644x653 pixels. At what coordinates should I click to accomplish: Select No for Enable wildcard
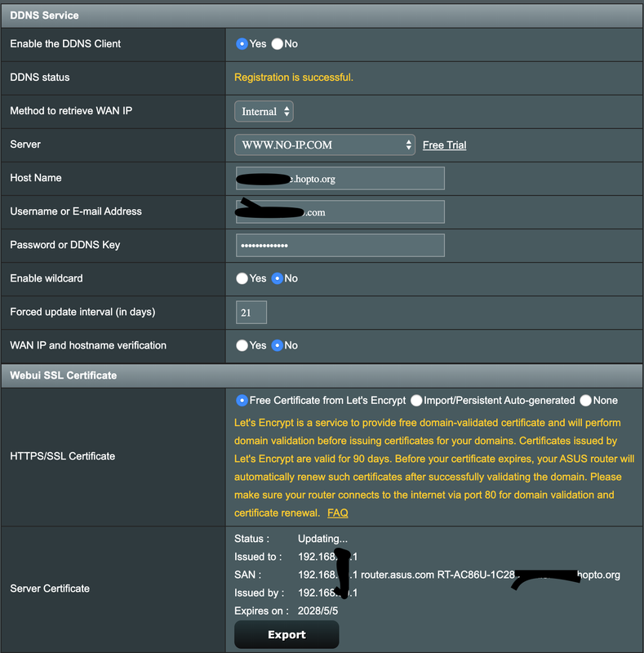coord(277,278)
